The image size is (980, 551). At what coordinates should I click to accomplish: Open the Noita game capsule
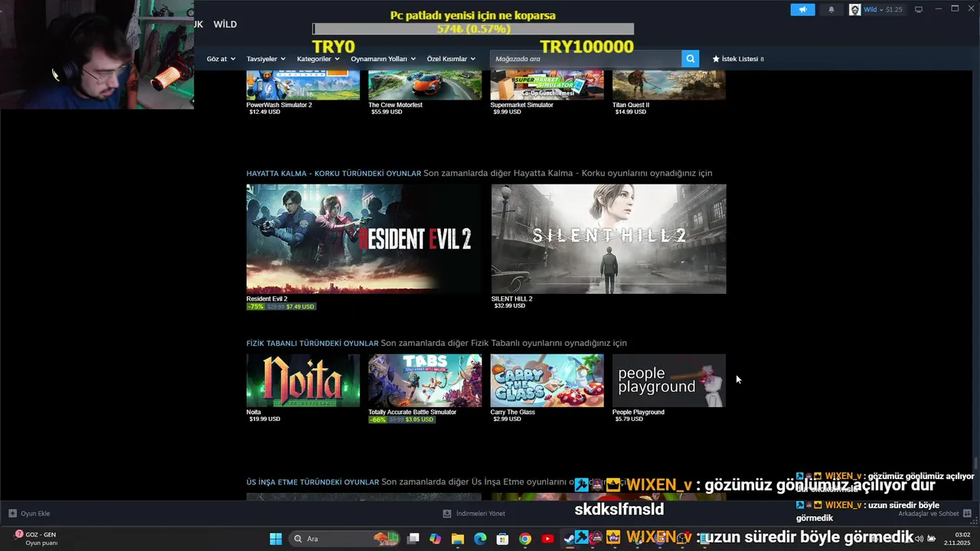pos(303,380)
